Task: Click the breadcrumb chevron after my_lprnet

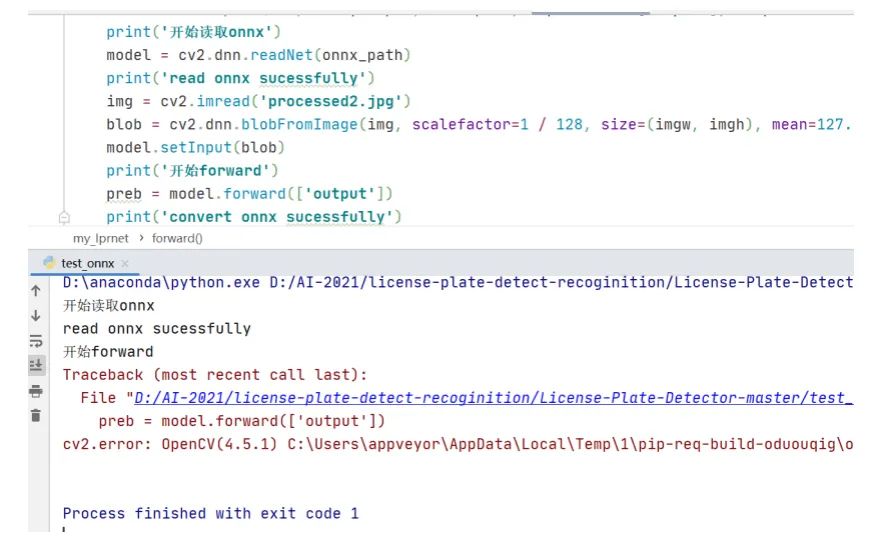Action: click(x=141, y=238)
